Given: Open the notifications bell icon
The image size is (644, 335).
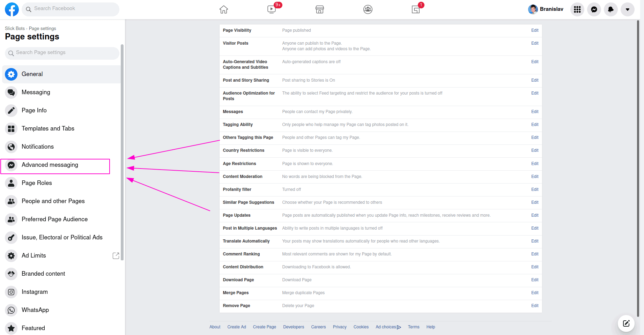Looking at the screenshot, I should click(611, 9).
